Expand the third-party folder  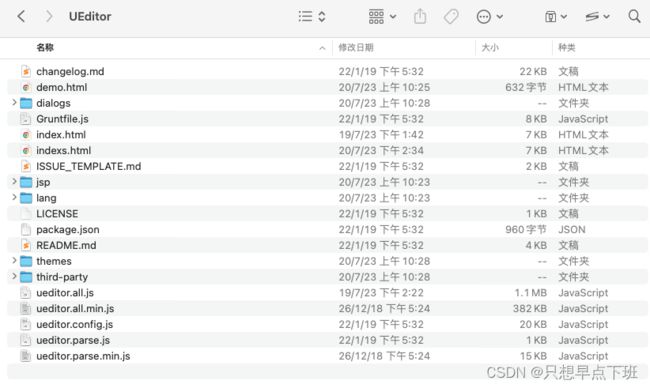point(14,276)
